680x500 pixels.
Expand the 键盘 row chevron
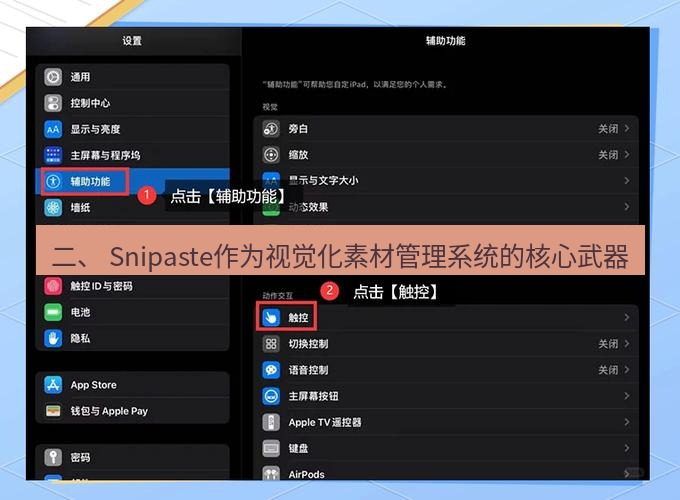627,448
